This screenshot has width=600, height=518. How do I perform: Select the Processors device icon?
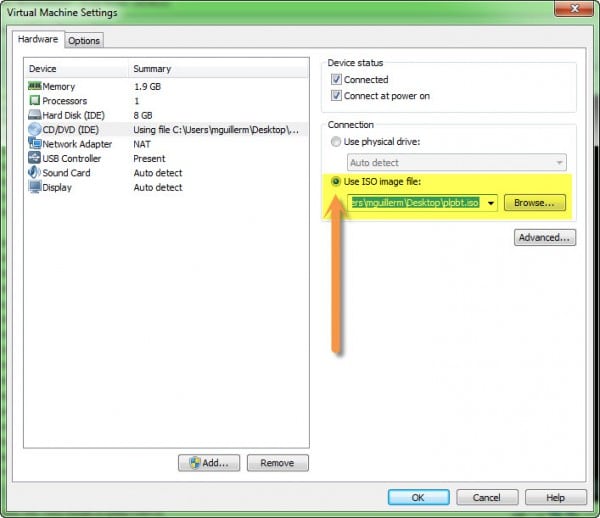pos(34,101)
